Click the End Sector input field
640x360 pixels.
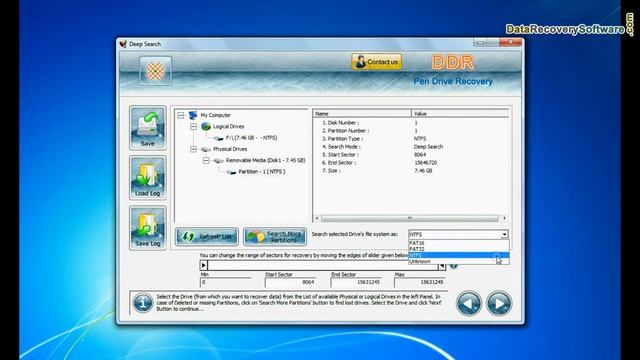pyautogui.click(x=356, y=282)
